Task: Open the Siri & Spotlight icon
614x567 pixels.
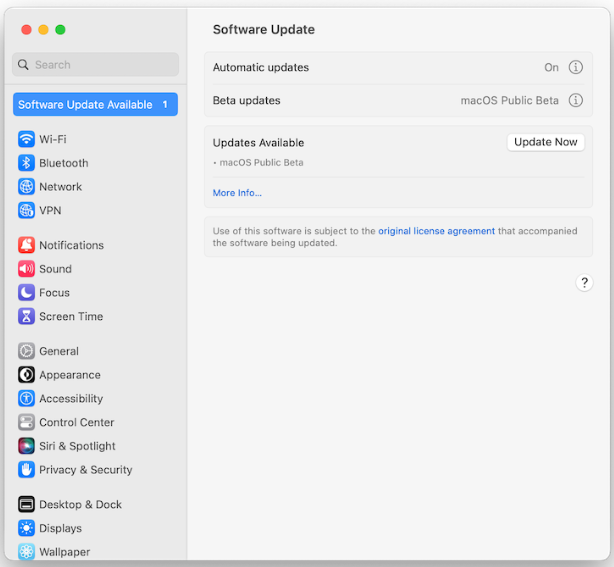Action: (26, 446)
